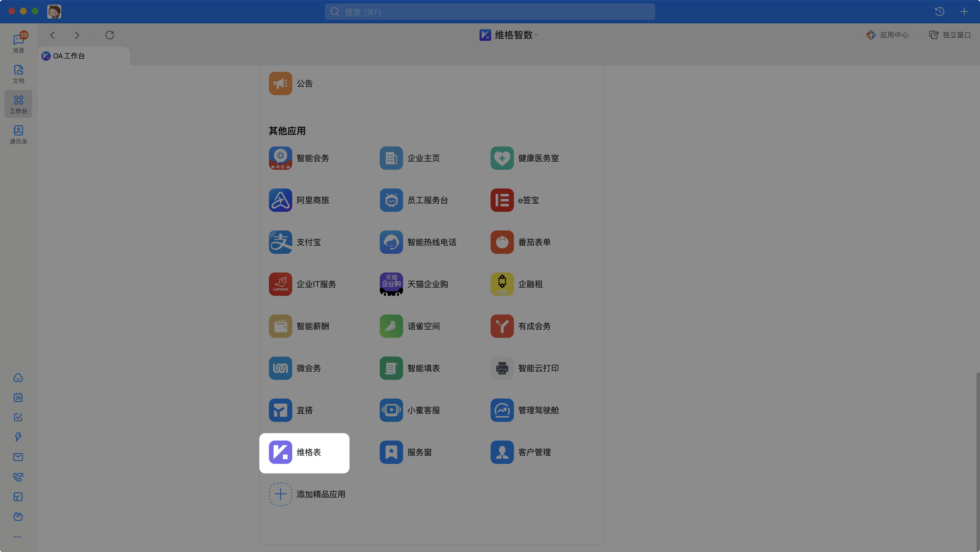Launch the 阿里商旅 app icon
This screenshot has height=552, width=980.
coord(280,200)
